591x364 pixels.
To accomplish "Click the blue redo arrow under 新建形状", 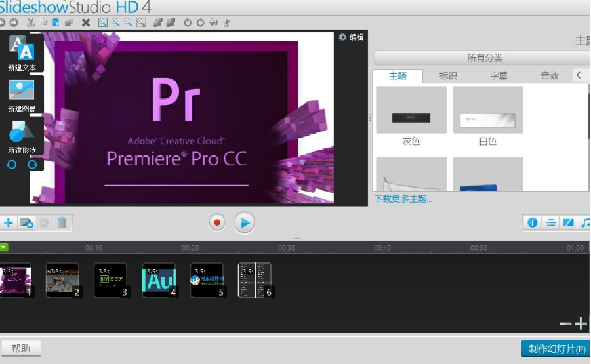I will click(x=33, y=164).
